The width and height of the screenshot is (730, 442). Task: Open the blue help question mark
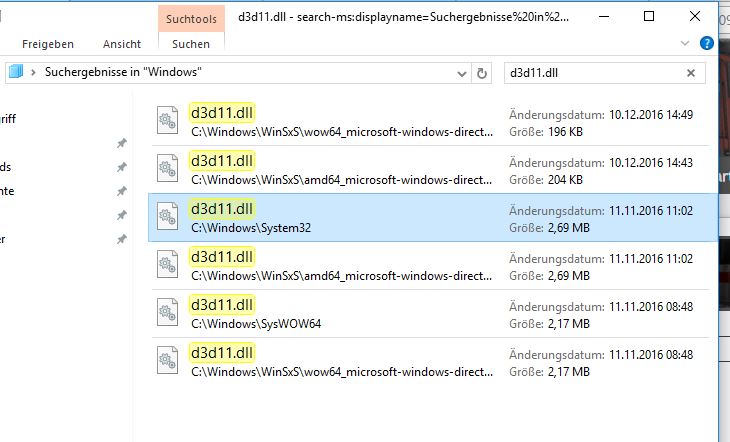(707, 44)
